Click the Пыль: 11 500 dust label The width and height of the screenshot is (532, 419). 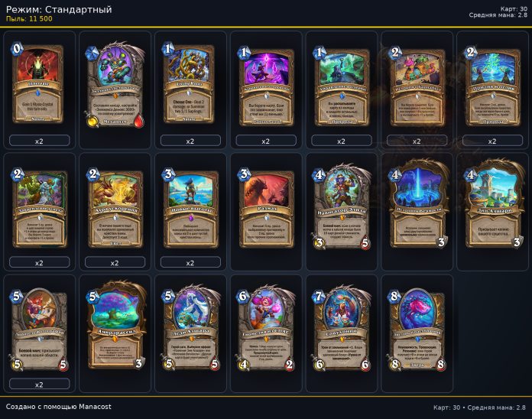click(29, 19)
